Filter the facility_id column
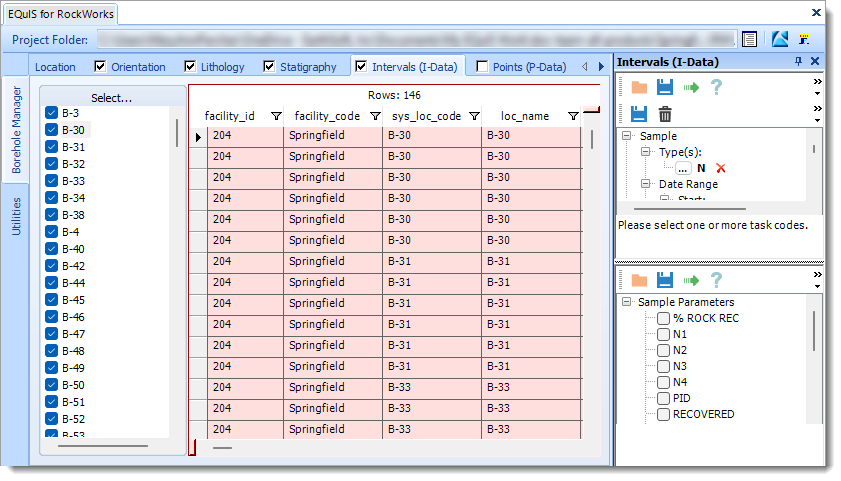Viewport: 841px width, 481px height. 276,116
